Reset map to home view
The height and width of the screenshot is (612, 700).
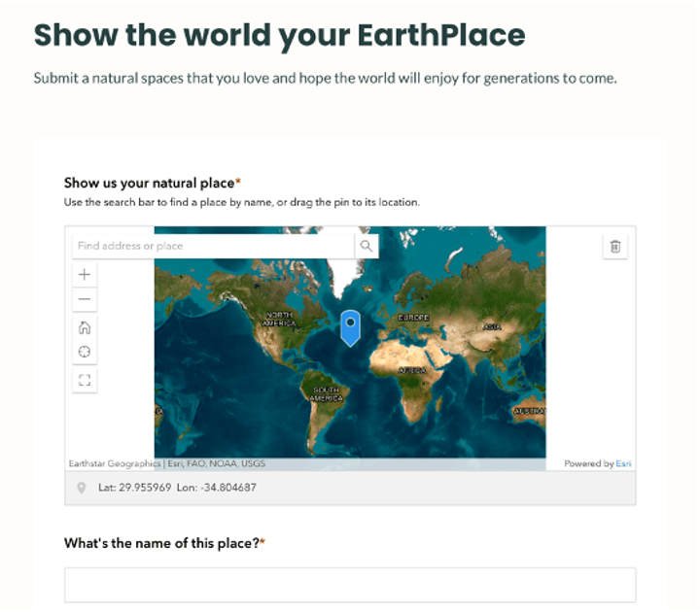(x=85, y=327)
